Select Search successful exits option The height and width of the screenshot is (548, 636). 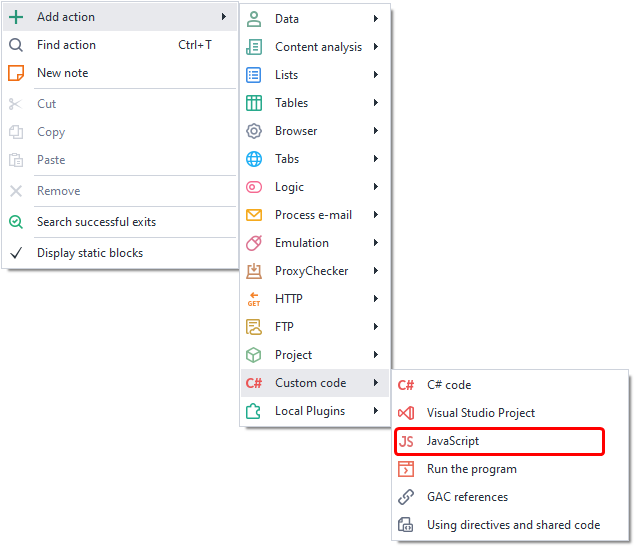[96, 222]
